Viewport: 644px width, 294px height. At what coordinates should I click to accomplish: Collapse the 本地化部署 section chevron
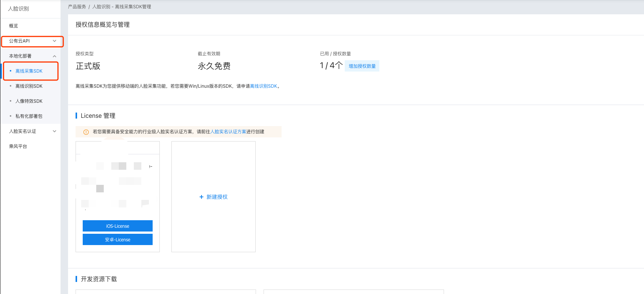(x=55, y=56)
